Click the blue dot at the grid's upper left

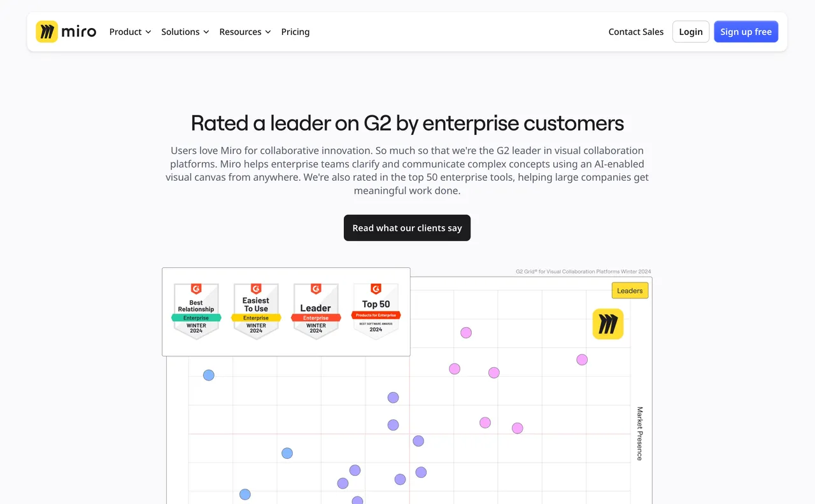click(x=209, y=375)
